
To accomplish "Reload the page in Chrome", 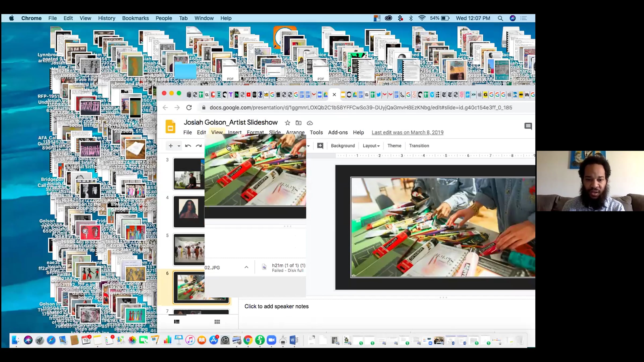I will pyautogui.click(x=189, y=108).
